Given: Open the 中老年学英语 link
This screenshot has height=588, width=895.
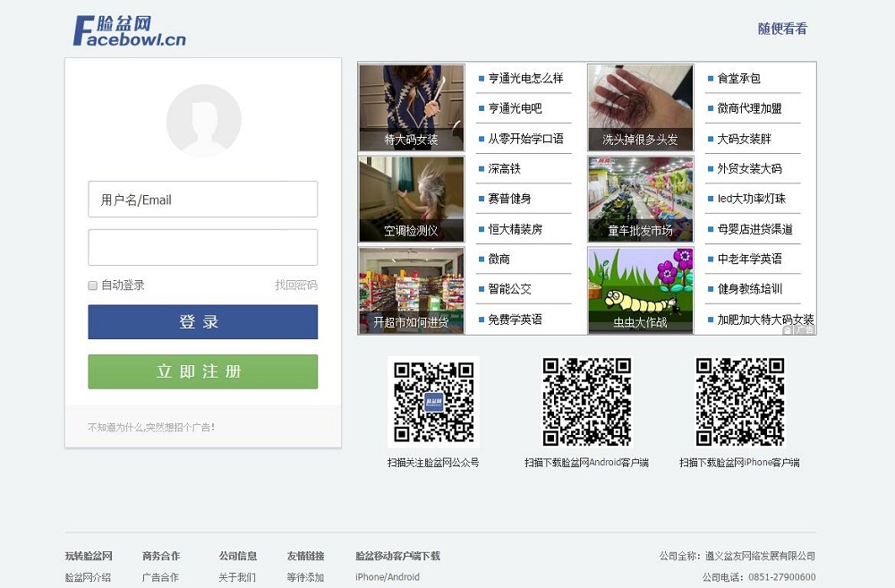Looking at the screenshot, I should point(749,260).
